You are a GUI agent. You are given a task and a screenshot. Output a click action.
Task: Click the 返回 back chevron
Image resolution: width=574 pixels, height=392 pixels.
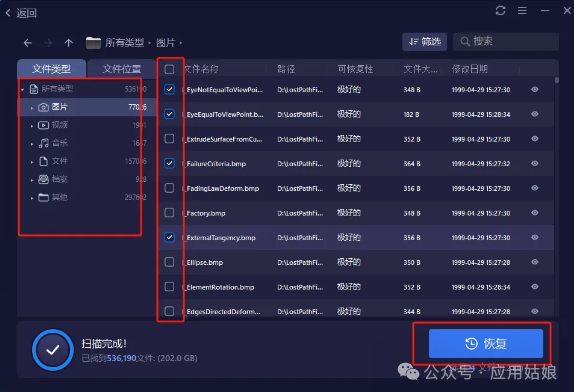click(x=8, y=13)
